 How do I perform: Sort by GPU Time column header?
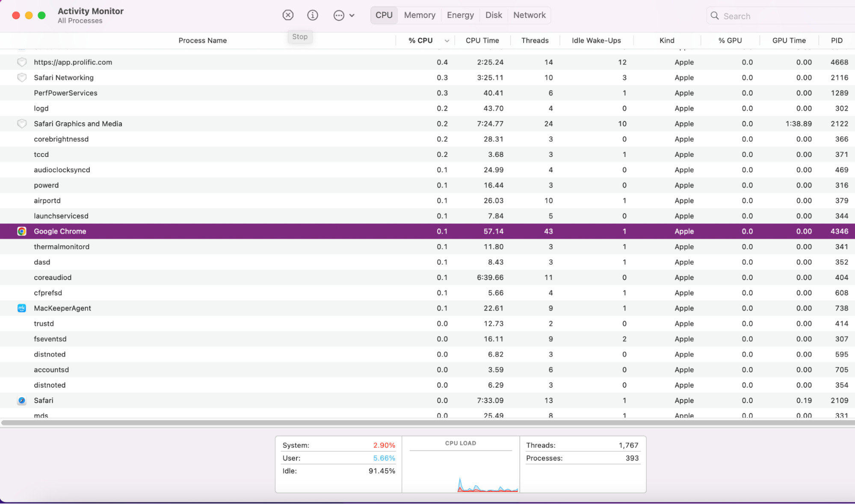(789, 40)
